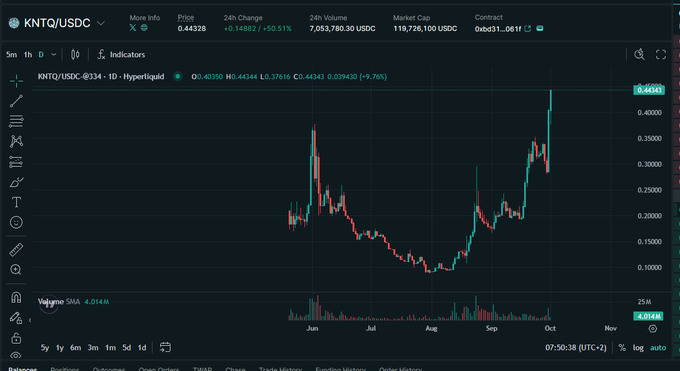Open the emoji sticker tool
The width and height of the screenshot is (680, 371).
point(16,222)
